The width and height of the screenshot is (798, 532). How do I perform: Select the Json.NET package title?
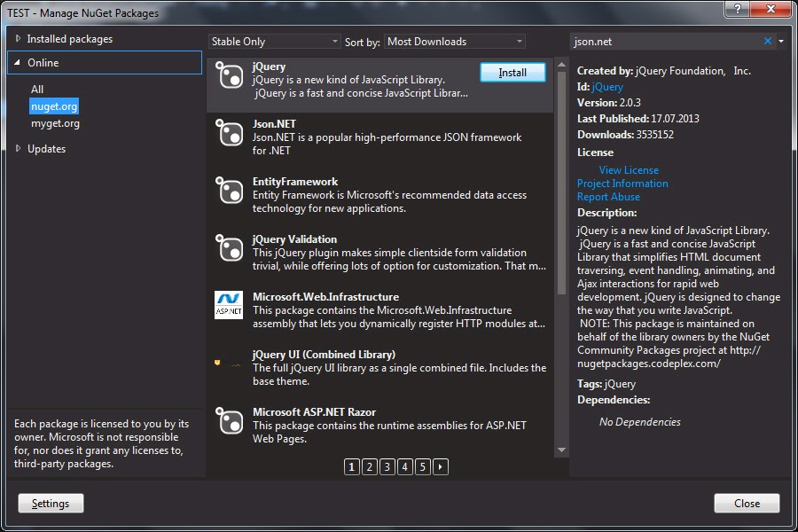(274, 124)
